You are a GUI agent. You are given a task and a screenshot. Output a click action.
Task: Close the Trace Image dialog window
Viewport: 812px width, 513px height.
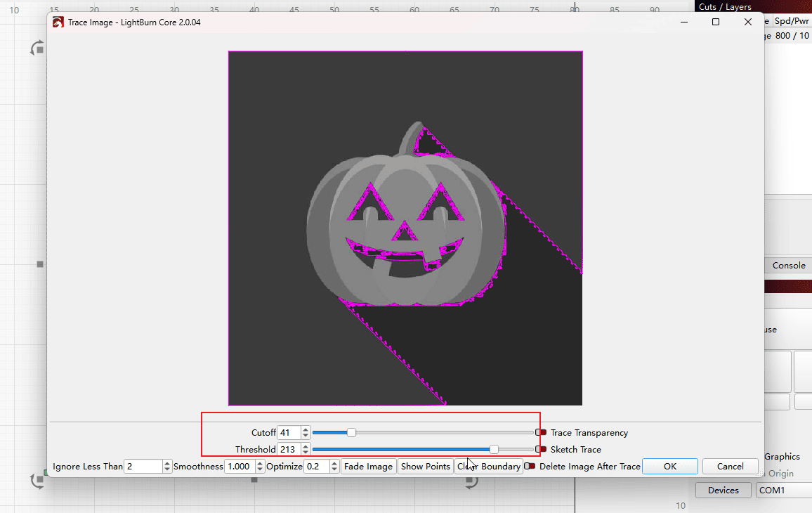[748, 22]
